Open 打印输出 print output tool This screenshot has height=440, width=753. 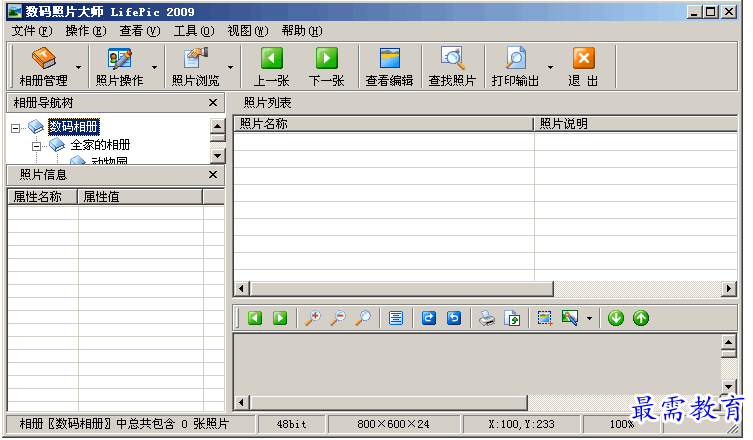(515, 66)
